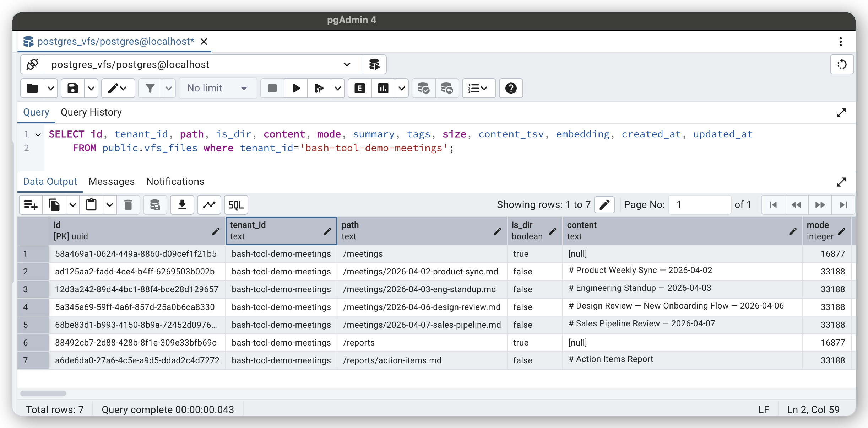Collapse the query line 1 fold arrow
868x428 pixels.
point(38,134)
